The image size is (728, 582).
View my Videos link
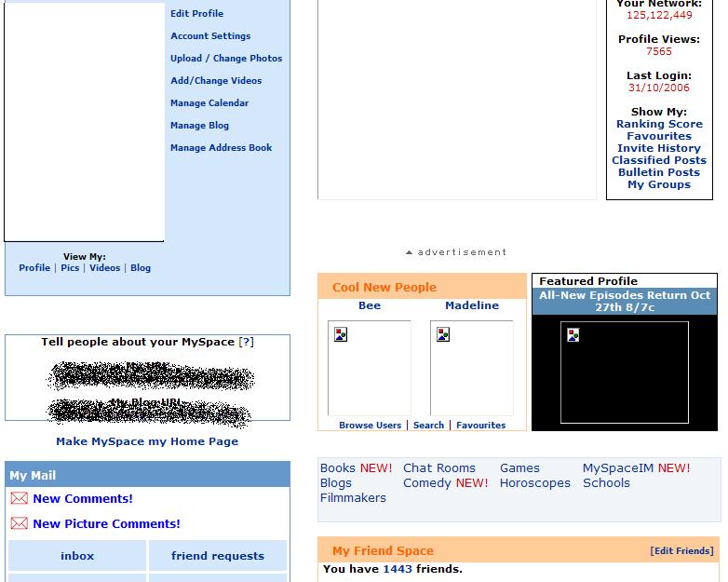click(105, 267)
